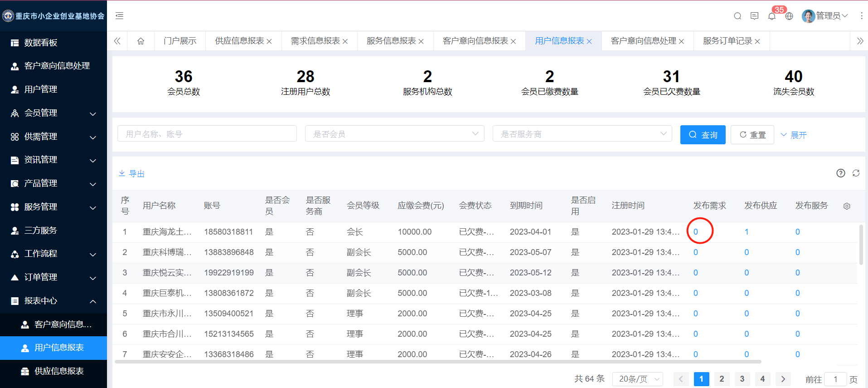Open the 20条/页 page size dropdown

click(638, 379)
